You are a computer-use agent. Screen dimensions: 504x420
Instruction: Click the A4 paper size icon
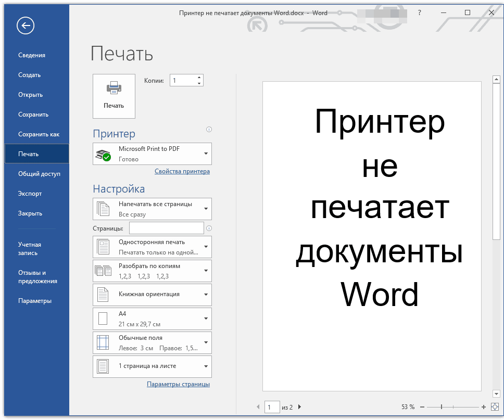coord(103,319)
